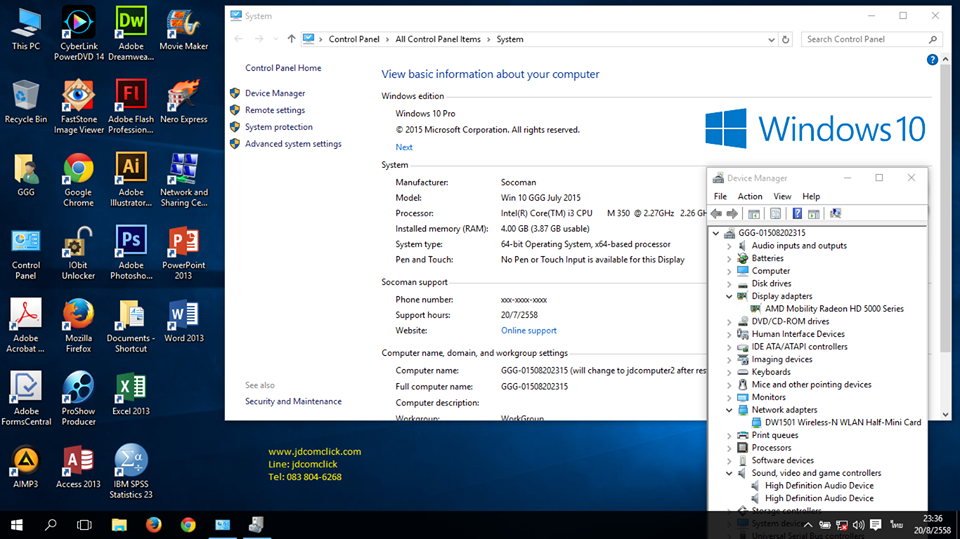
Task: Select the IObit Unlocker desktop icon
Action: pyautogui.click(x=78, y=252)
